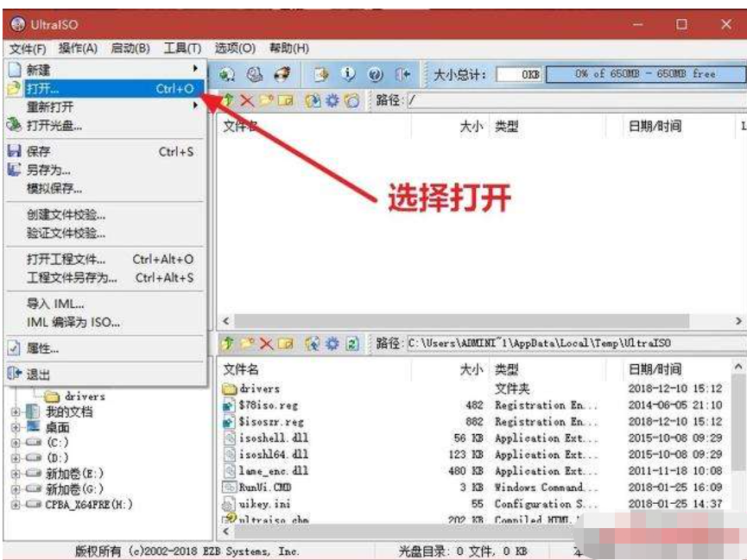Open the 工具(T) menu
Screen dimensions: 747x560
pos(182,48)
